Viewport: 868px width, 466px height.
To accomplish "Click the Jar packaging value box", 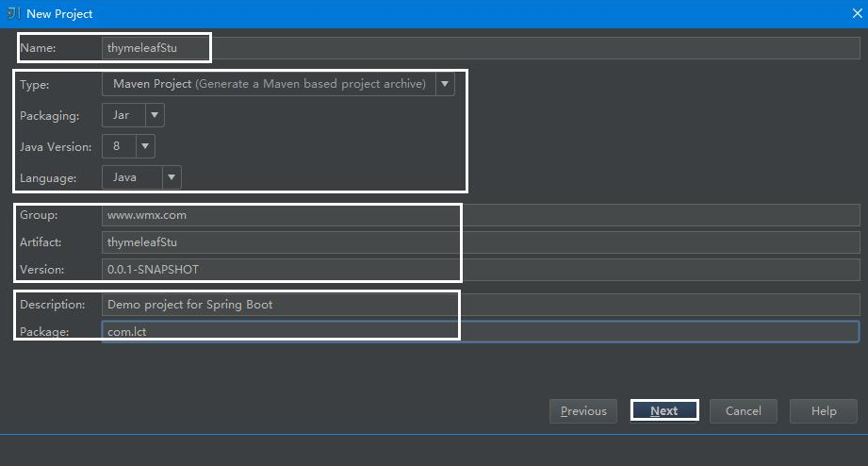I will [124, 115].
